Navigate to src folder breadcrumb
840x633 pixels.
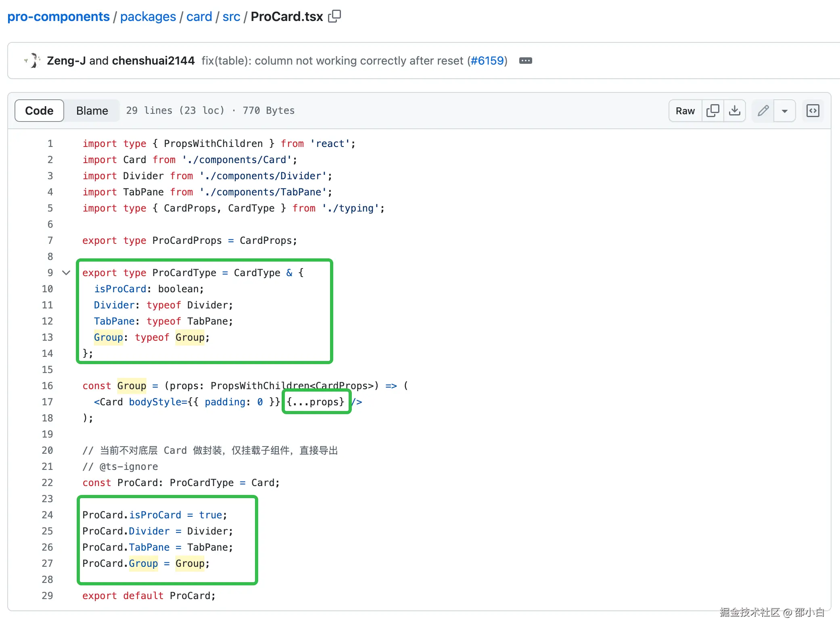pyautogui.click(x=231, y=17)
